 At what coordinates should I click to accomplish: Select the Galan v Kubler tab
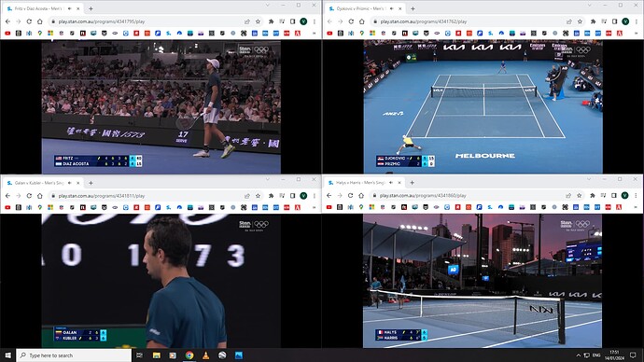click(39, 183)
